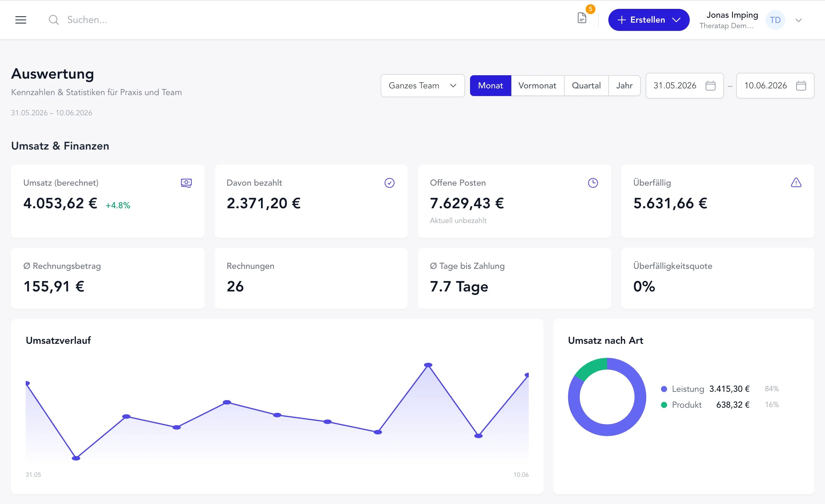Click the +4.8% change indicator
This screenshot has width=825, height=504.
click(118, 205)
